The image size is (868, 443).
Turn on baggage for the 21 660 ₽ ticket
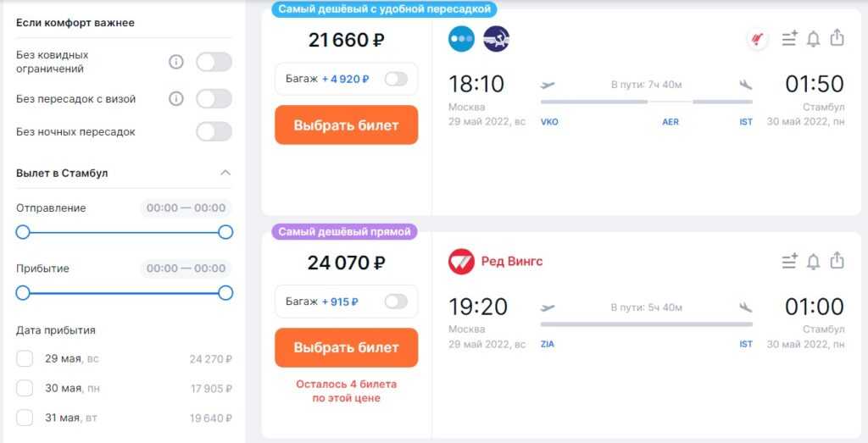[x=396, y=79]
